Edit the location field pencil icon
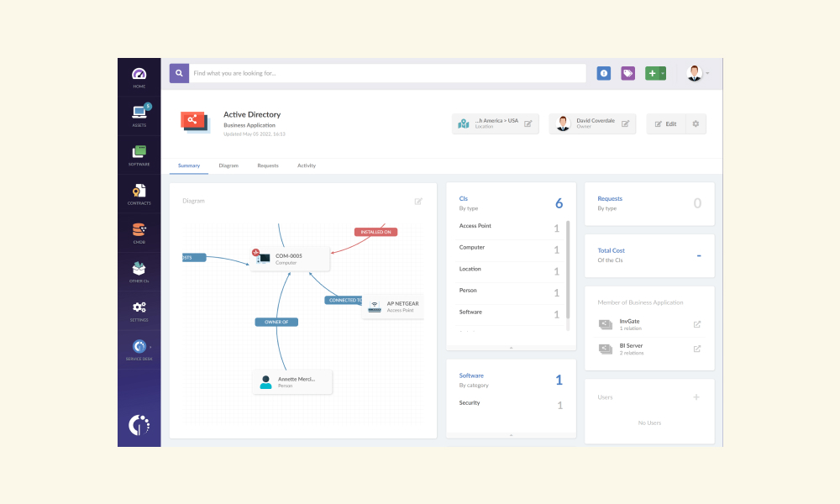Viewport: 840px width, 504px height. (x=528, y=123)
